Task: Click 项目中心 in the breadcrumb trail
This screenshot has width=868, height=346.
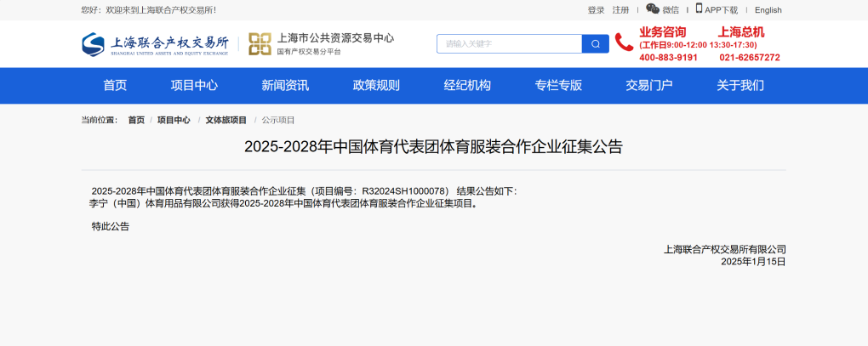Action: pyautogui.click(x=174, y=121)
